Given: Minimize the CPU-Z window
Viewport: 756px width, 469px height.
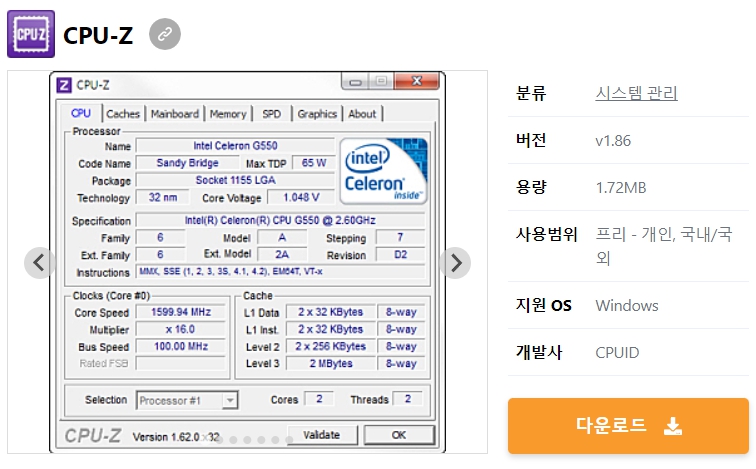Looking at the screenshot, I should 355,82.
